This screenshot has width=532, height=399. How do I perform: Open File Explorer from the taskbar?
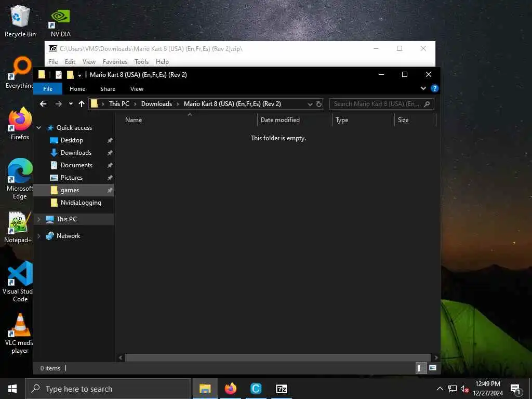[205, 389]
